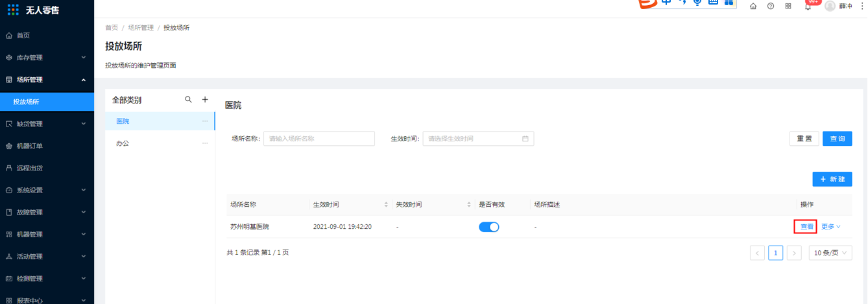Image resolution: width=868 pixels, height=304 pixels.
Task: Click the home icon in top bar
Action: (753, 6)
